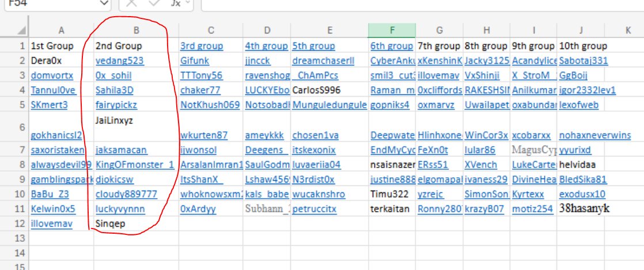This screenshot has height=270, width=644.
Task: Open the fairypickz link
Action: tap(116, 105)
